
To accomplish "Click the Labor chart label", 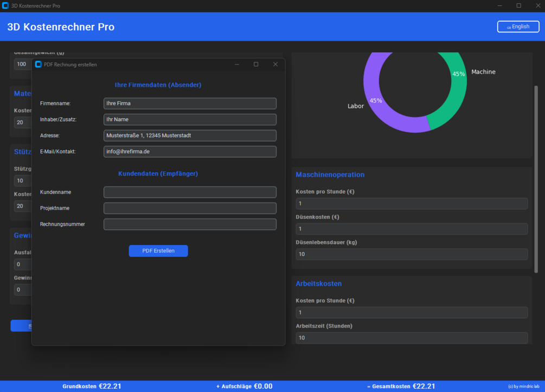I will 356,106.
